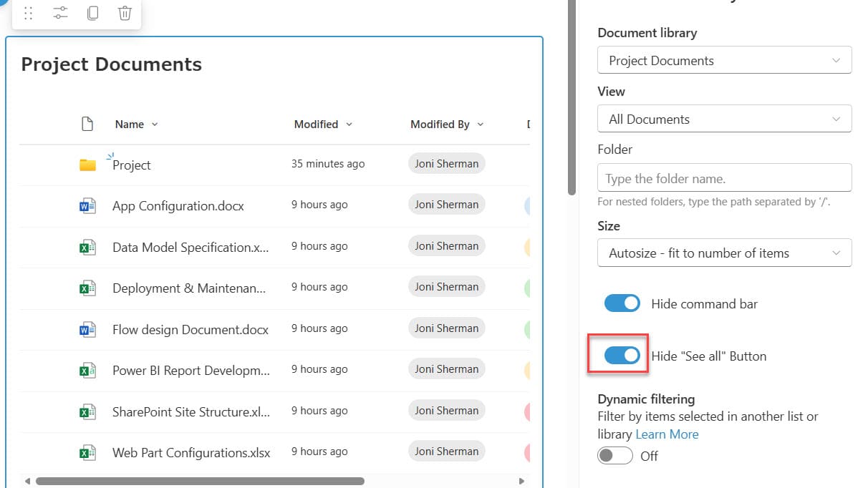Click the left arrow of the horizontal scrollbar
This screenshot has height=488, width=868.
pos(27,482)
